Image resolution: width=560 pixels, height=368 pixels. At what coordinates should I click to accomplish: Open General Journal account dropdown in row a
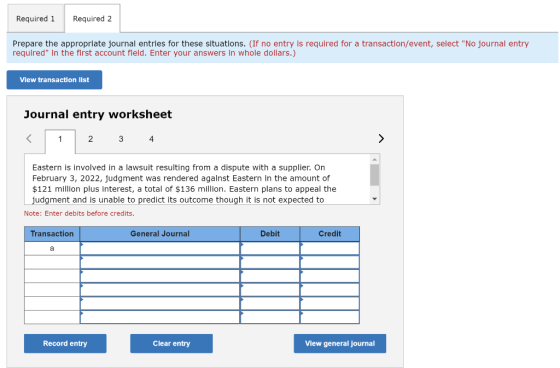pyautogui.click(x=160, y=248)
